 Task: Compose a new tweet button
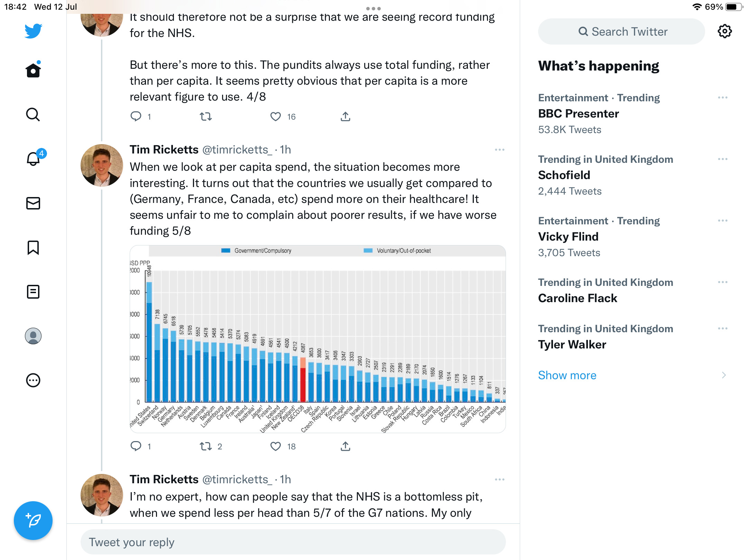click(x=33, y=520)
